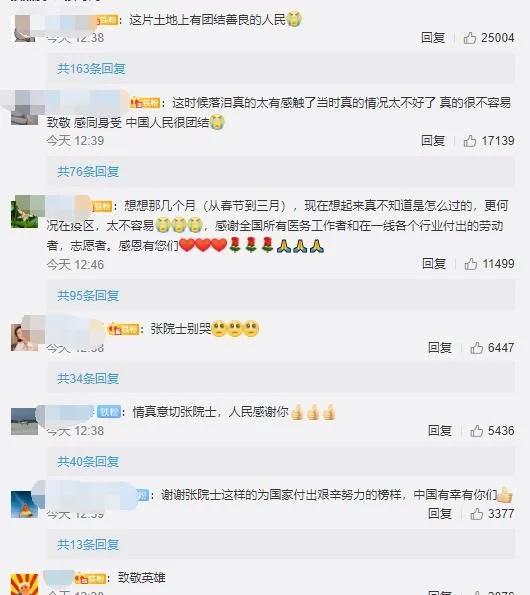Open green avatar of 想想那几个月 commenter

click(x=24, y=211)
